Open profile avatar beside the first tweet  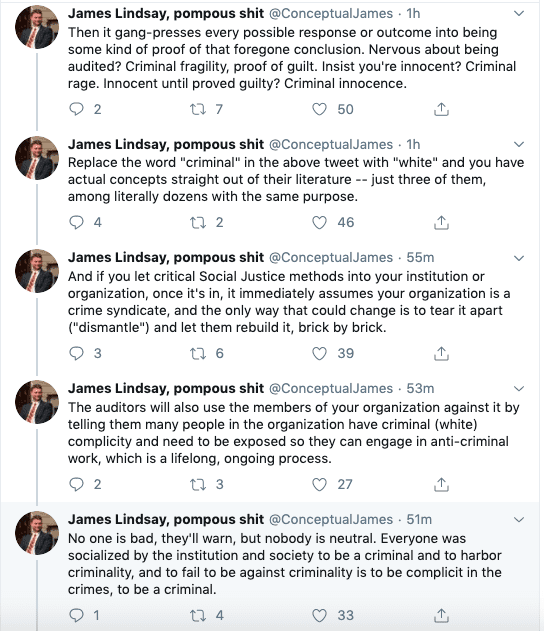[x=37, y=27]
